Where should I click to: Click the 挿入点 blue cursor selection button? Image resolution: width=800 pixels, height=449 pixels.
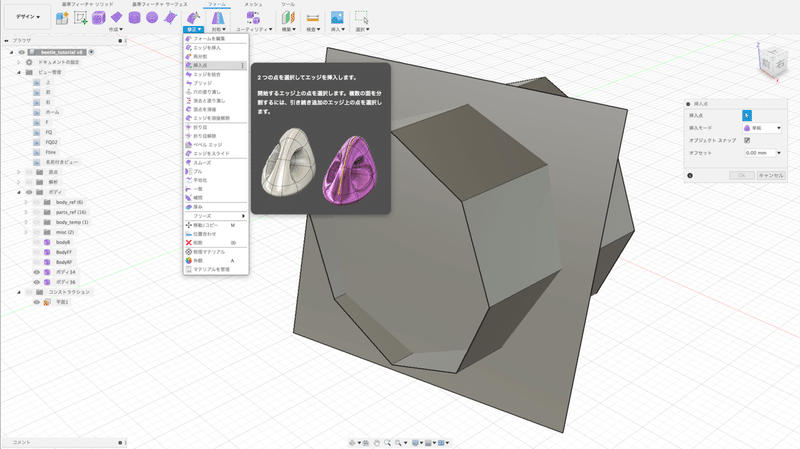click(x=747, y=116)
